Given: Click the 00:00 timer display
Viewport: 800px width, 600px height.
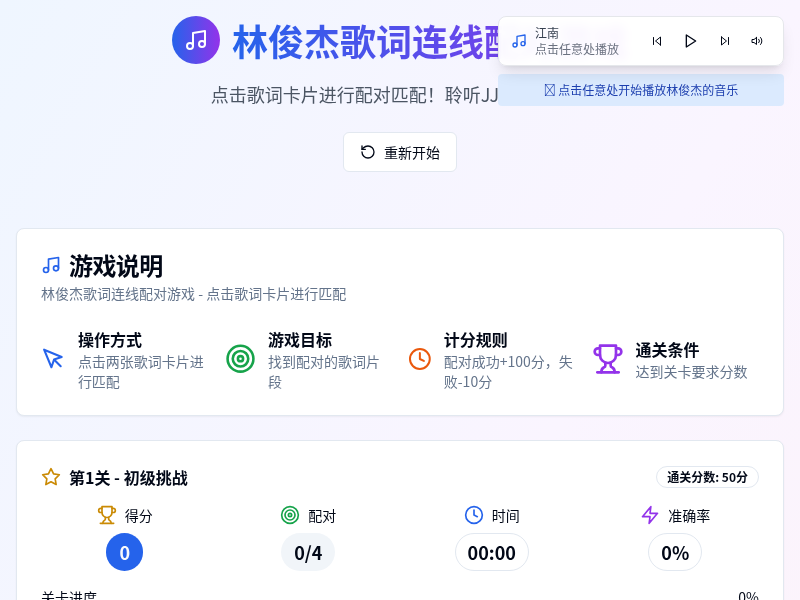Looking at the screenshot, I should tap(492, 553).
